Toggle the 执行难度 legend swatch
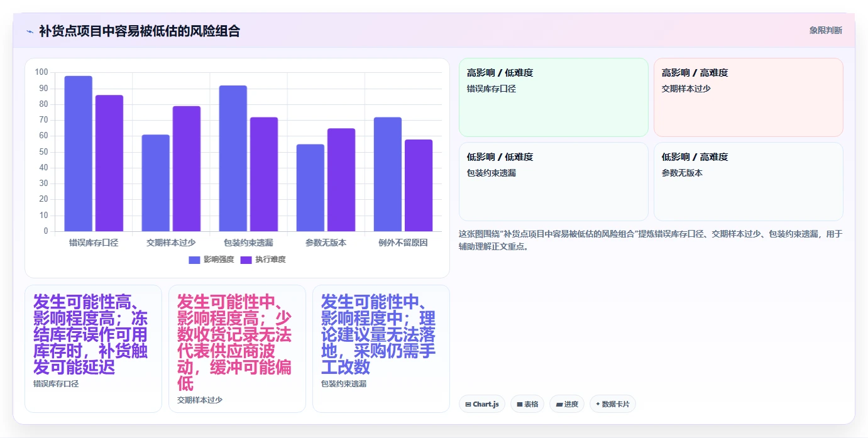 [246, 260]
